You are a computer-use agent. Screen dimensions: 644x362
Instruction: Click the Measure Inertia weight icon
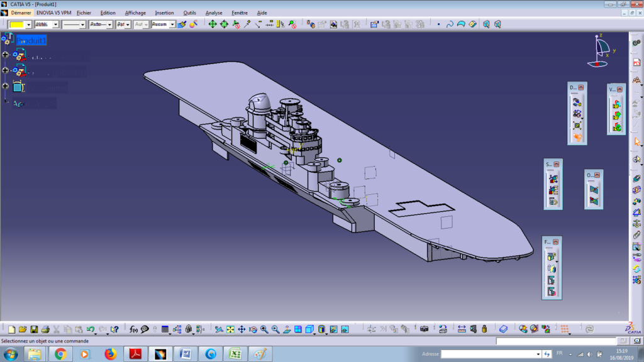point(485,329)
